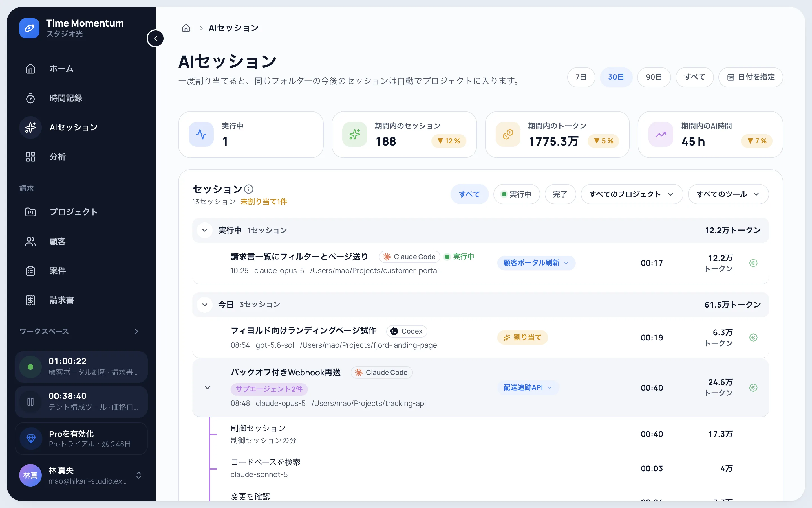Screen dimensions: 812x508
Task: Expand the ワークスペース section
Action: click(x=136, y=331)
